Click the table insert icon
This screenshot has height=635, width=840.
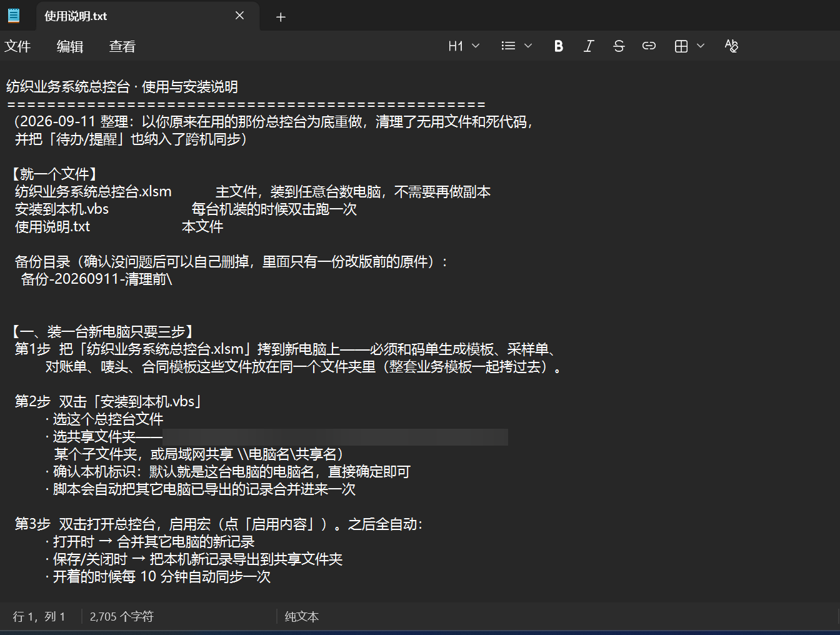click(681, 46)
